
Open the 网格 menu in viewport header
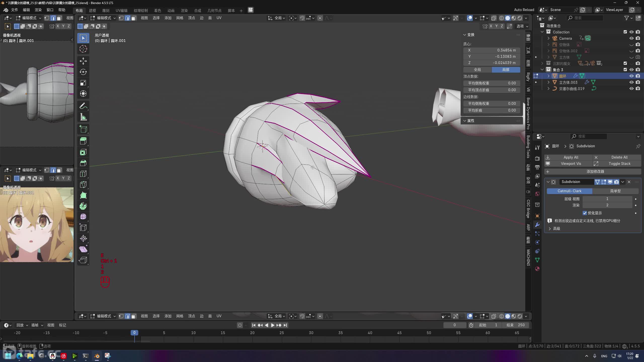point(180,18)
